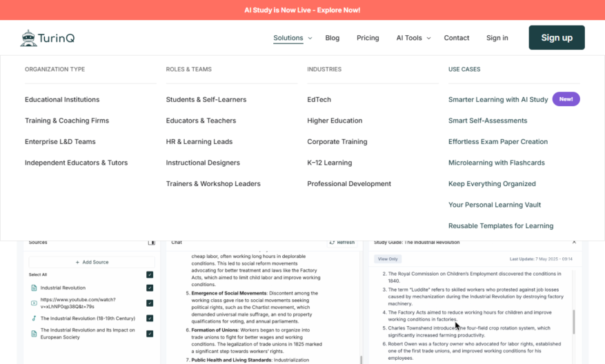
Task: Click the View Only badge
Action: pos(388,259)
